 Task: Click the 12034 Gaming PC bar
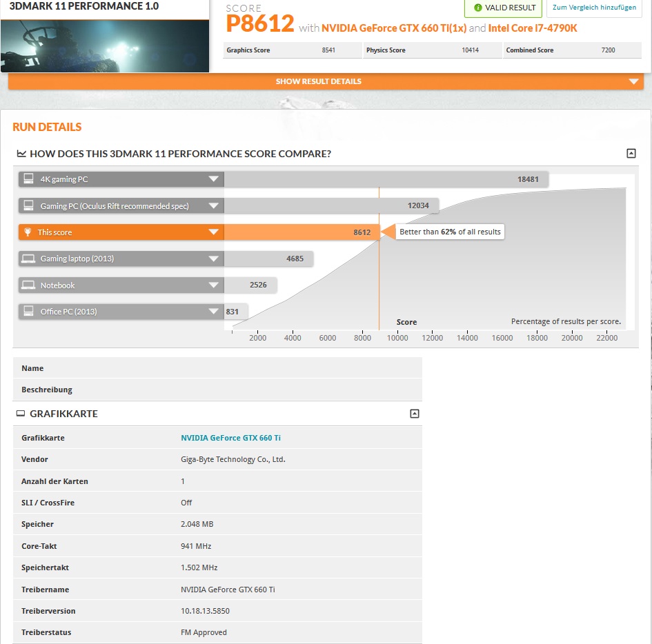(331, 205)
